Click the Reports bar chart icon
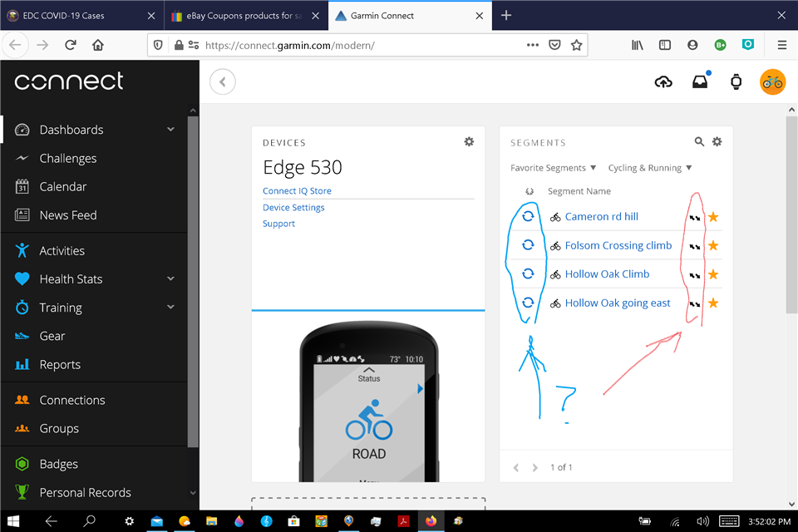Viewport: 798px width, 532px height. click(x=22, y=365)
